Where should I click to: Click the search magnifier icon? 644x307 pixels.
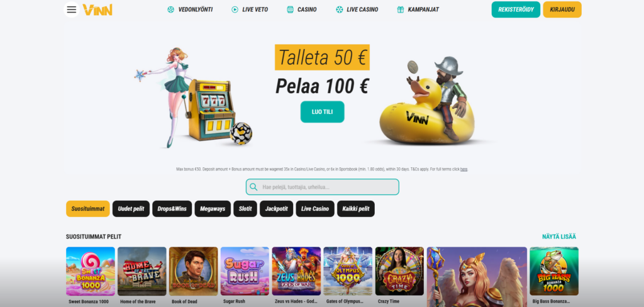click(x=254, y=187)
